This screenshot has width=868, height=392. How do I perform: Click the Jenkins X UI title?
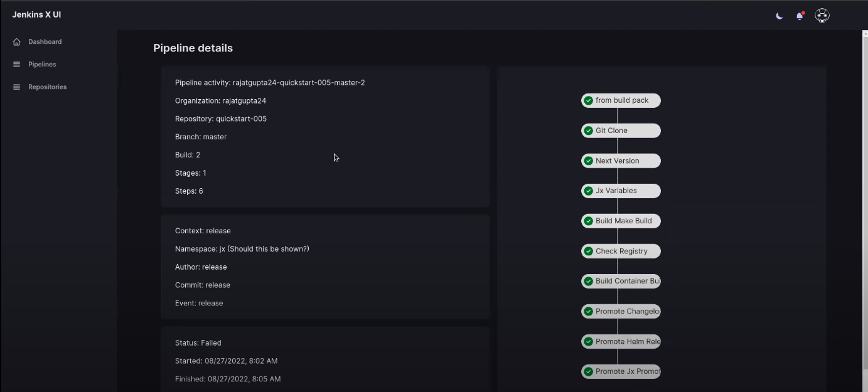coord(36,14)
